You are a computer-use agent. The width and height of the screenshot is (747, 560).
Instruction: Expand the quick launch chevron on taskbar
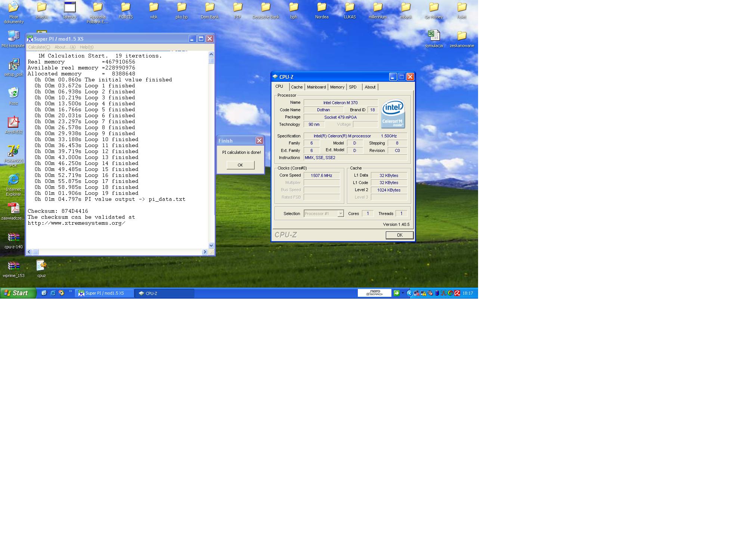point(70,292)
